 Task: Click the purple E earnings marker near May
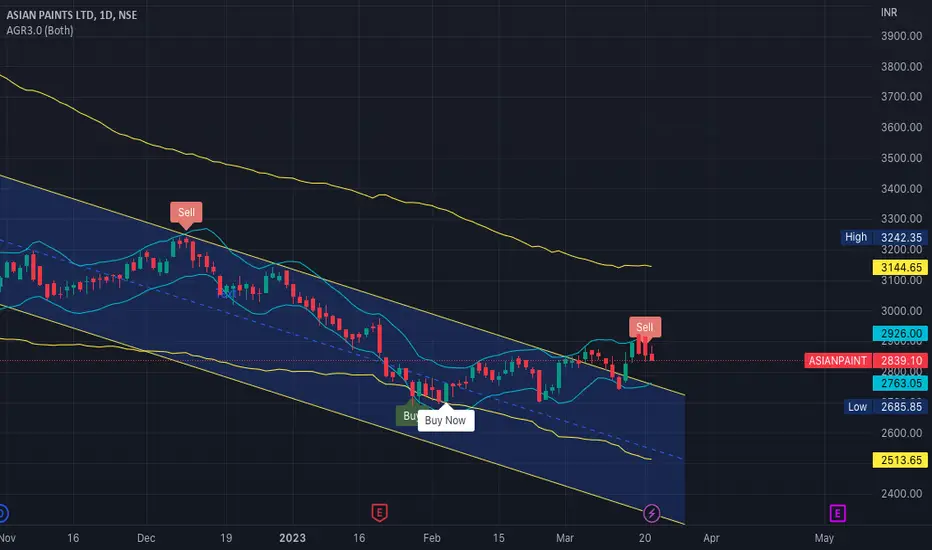pos(837,513)
